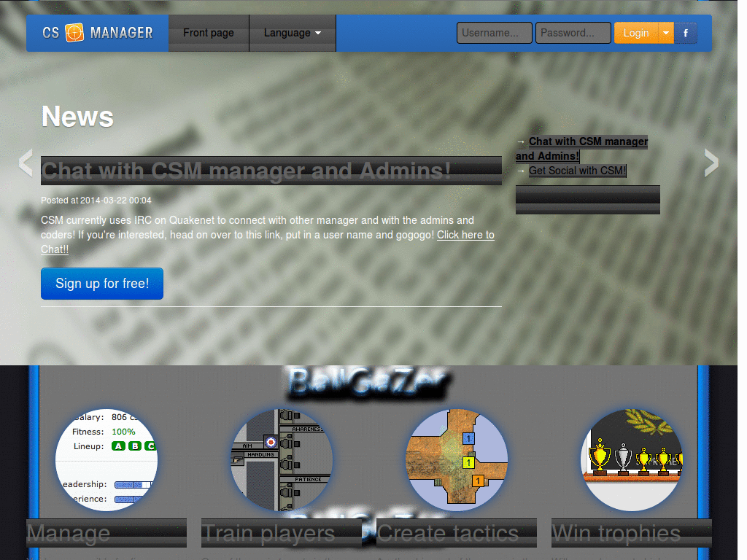This screenshot has width=747, height=560.
Task: Open the Front page menu item
Action: click(209, 33)
